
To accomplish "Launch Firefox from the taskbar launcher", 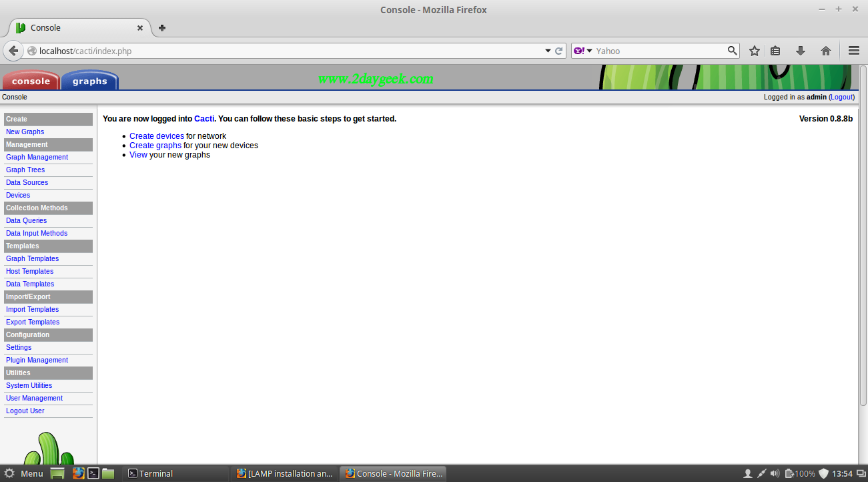I will 78,473.
